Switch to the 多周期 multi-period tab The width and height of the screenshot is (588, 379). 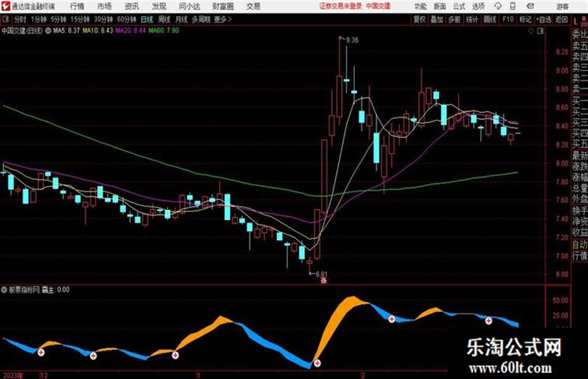click(x=201, y=19)
